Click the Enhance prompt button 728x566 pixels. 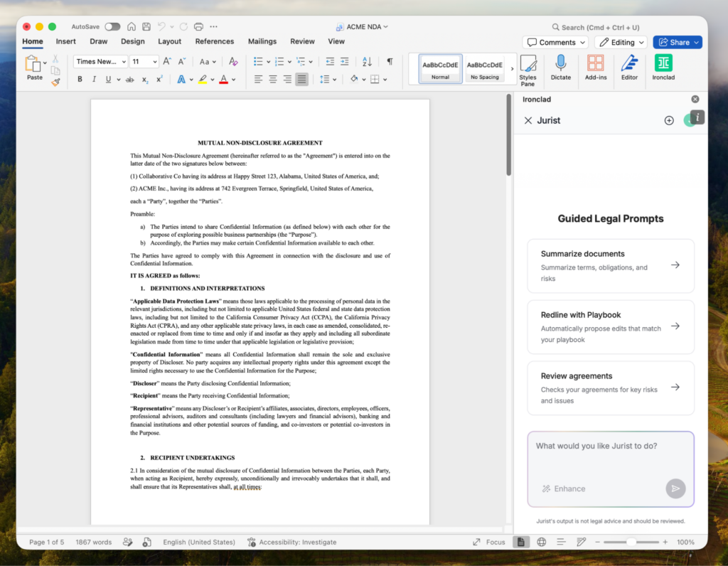coord(564,488)
